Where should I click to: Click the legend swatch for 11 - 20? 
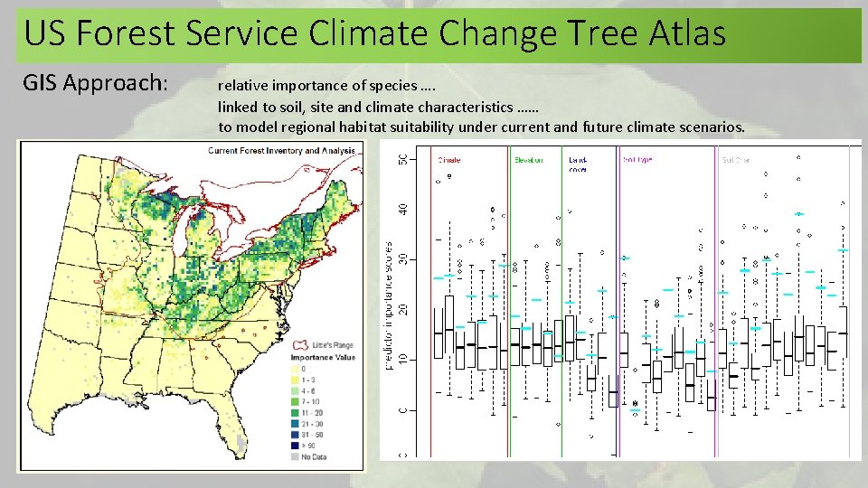(295, 413)
